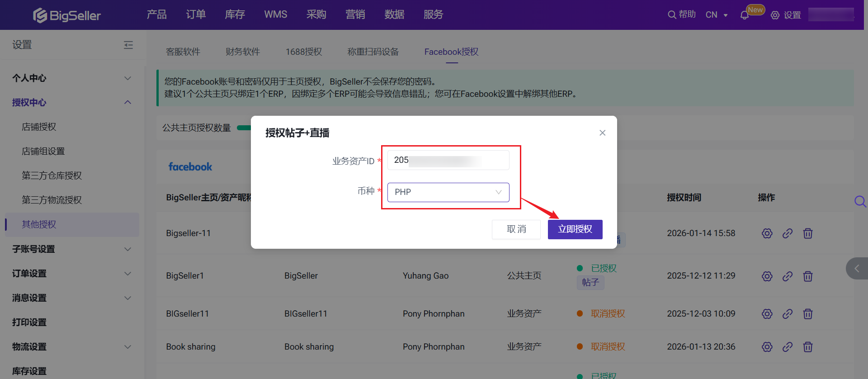Click the 取消 button in dialog
This screenshot has width=868, height=379.
pyautogui.click(x=516, y=229)
